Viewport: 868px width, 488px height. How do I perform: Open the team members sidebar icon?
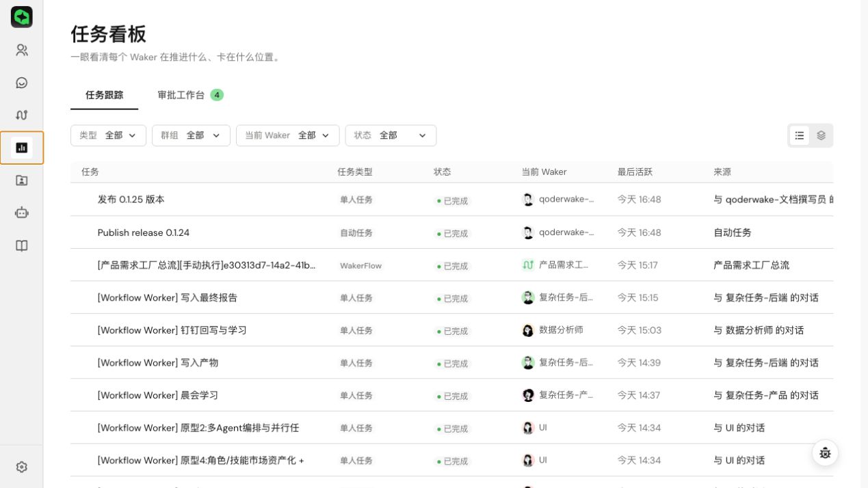pyautogui.click(x=22, y=50)
